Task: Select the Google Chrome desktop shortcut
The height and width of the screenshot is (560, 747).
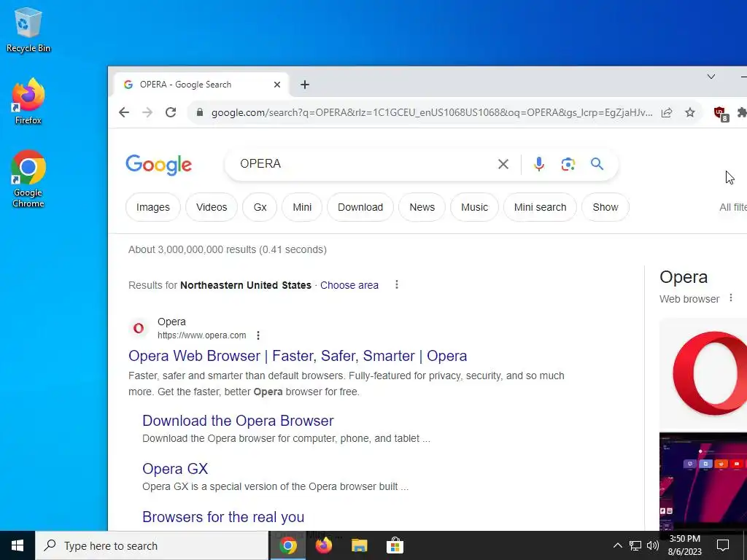Action: [28, 179]
